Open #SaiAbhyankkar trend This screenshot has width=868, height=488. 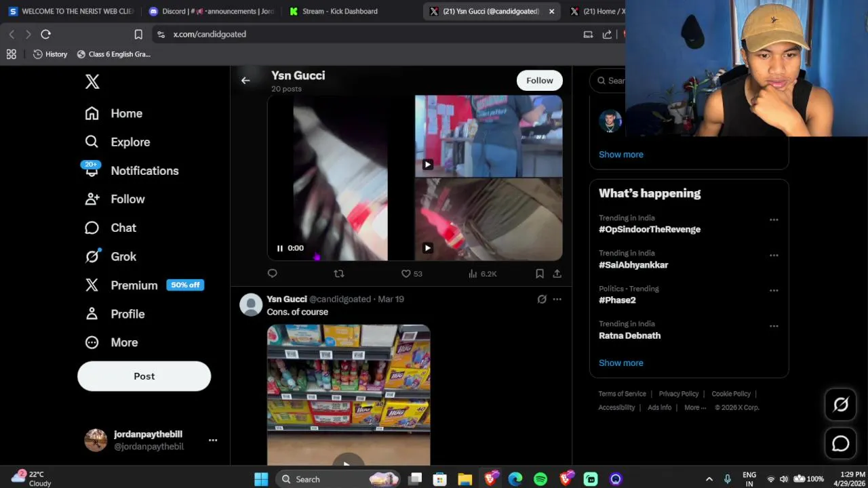pos(633,265)
